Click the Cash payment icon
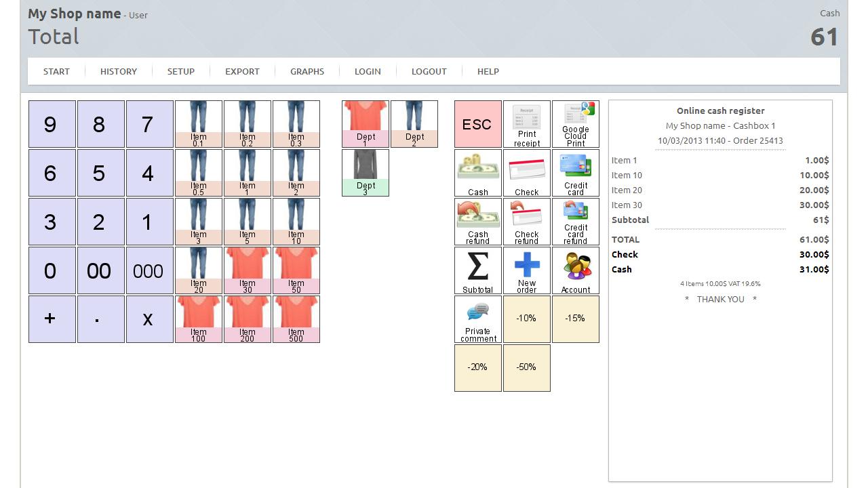 (478, 173)
